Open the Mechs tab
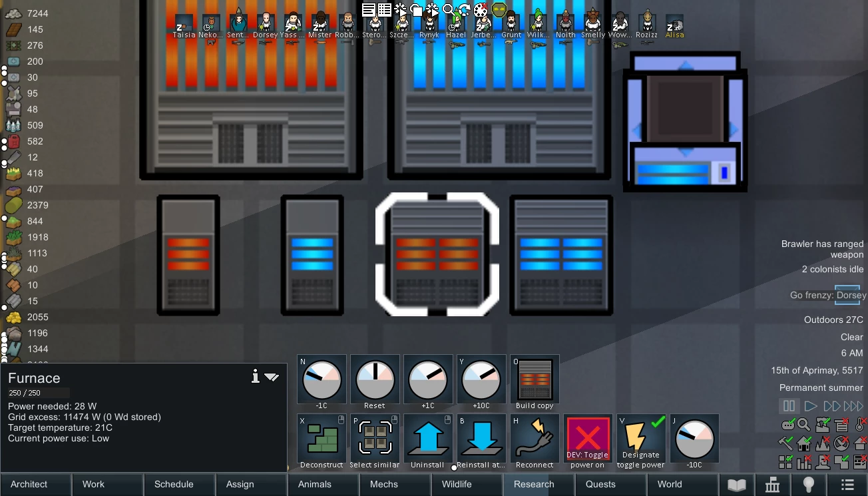 (395, 485)
